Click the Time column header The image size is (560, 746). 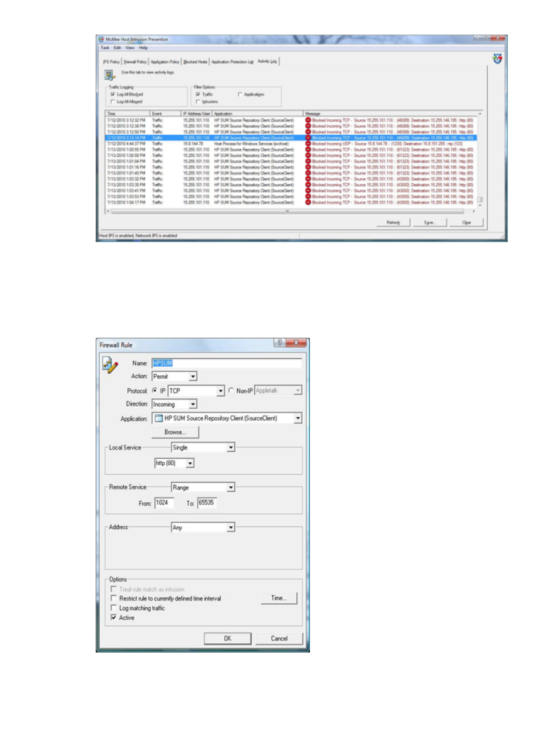coord(128,113)
